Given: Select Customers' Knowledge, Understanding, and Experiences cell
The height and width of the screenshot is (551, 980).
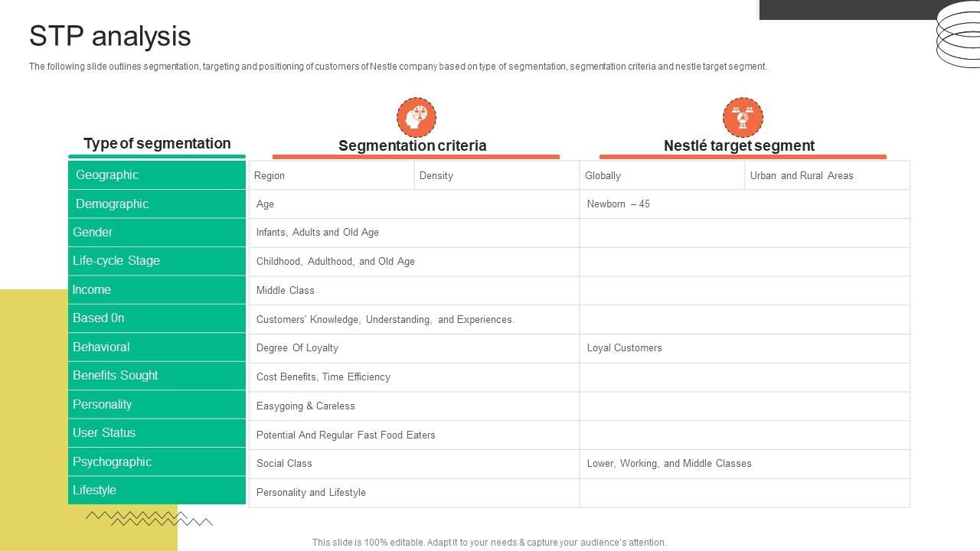Looking at the screenshot, I should (414, 319).
